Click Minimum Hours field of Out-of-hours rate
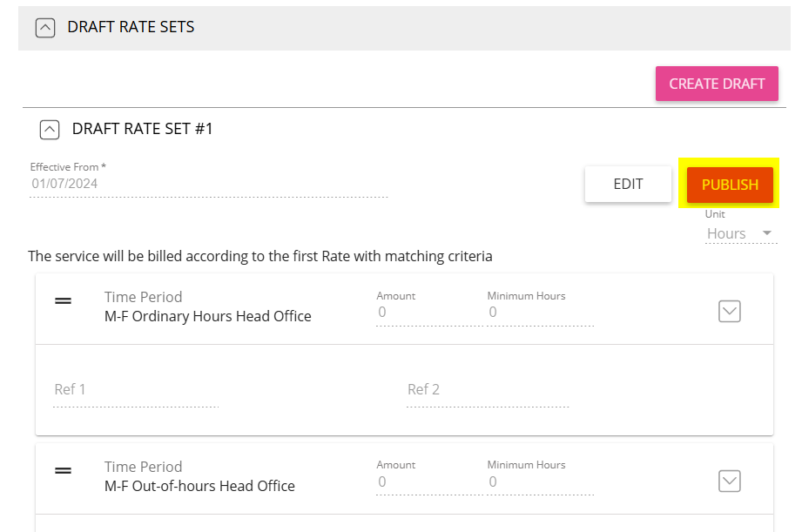 point(540,481)
